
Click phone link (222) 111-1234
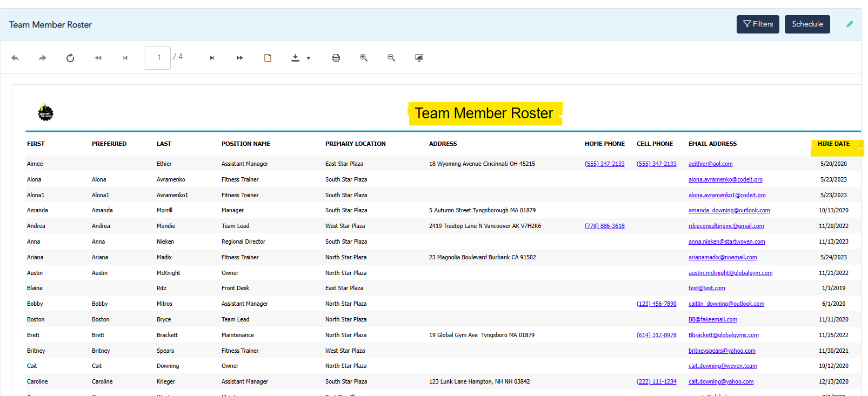pyautogui.click(x=656, y=381)
